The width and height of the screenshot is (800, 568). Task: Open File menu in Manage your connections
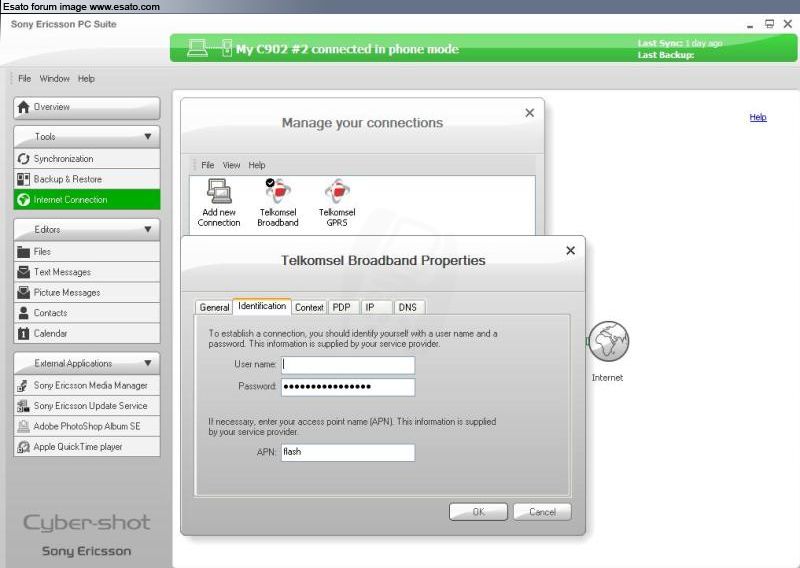pos(208,165)
